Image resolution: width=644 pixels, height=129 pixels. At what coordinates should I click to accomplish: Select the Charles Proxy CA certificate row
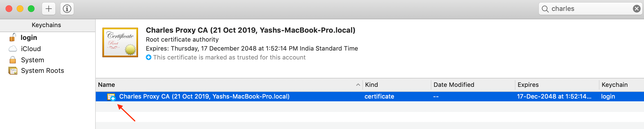tap(370, 96)
